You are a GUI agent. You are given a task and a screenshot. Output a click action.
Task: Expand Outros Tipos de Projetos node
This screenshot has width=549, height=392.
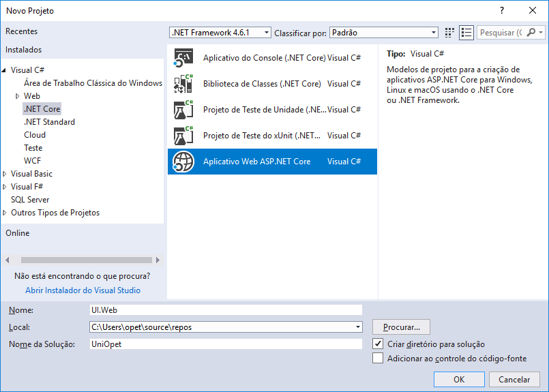click(4, 213)
